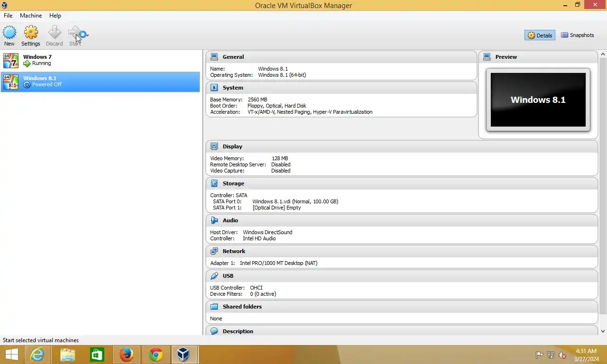Click the Boot Order value text
607x364 pixels.
277,106
